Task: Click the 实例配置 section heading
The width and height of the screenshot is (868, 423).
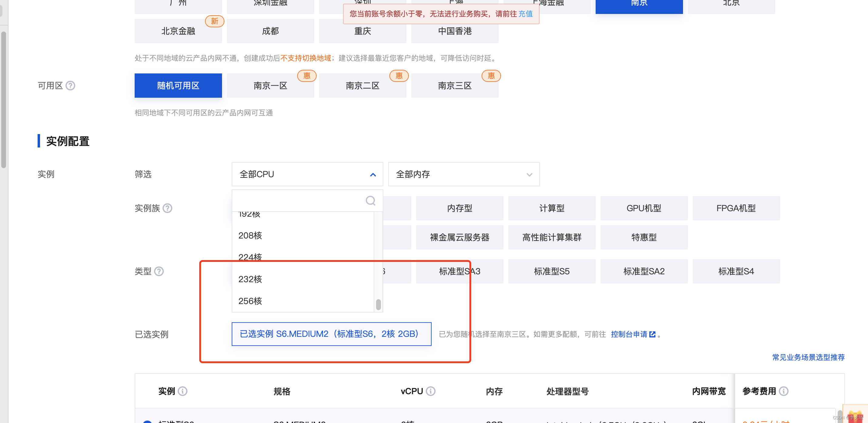Action: pos(68,141)
